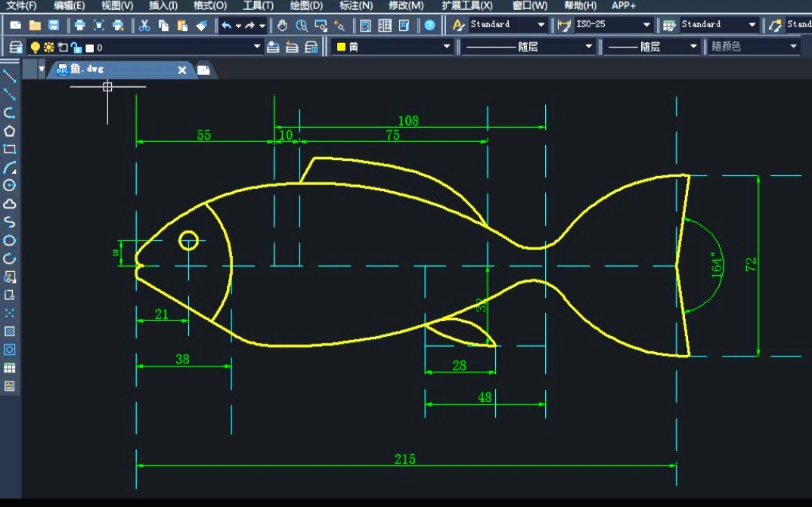Activate the Arc tool
812x507 pixels.
click(9, 167)
